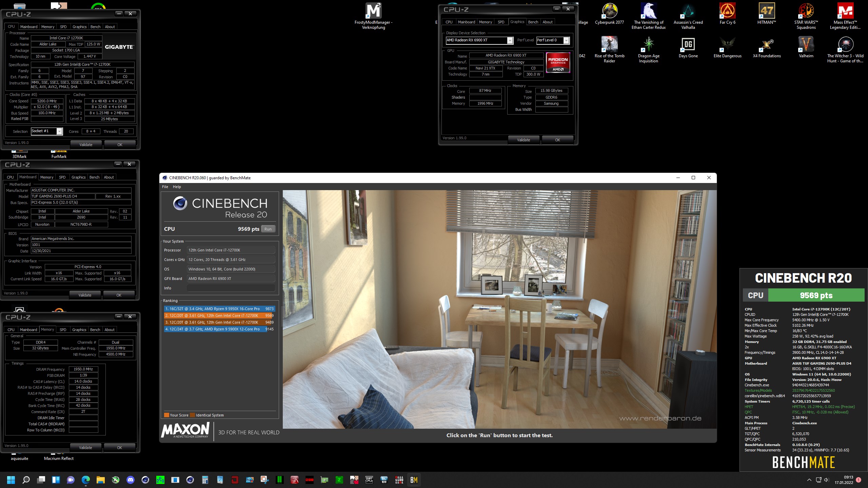Open File Explorer from the taskbar
Screen dimensions: 868x488
click(101, 480)
